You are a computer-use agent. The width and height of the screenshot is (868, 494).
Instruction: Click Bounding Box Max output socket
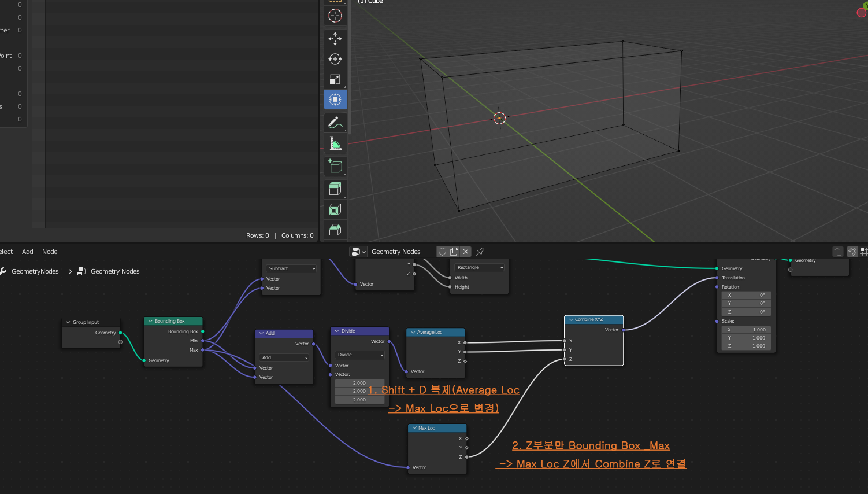pyautogui.click(x=203, y=350)
